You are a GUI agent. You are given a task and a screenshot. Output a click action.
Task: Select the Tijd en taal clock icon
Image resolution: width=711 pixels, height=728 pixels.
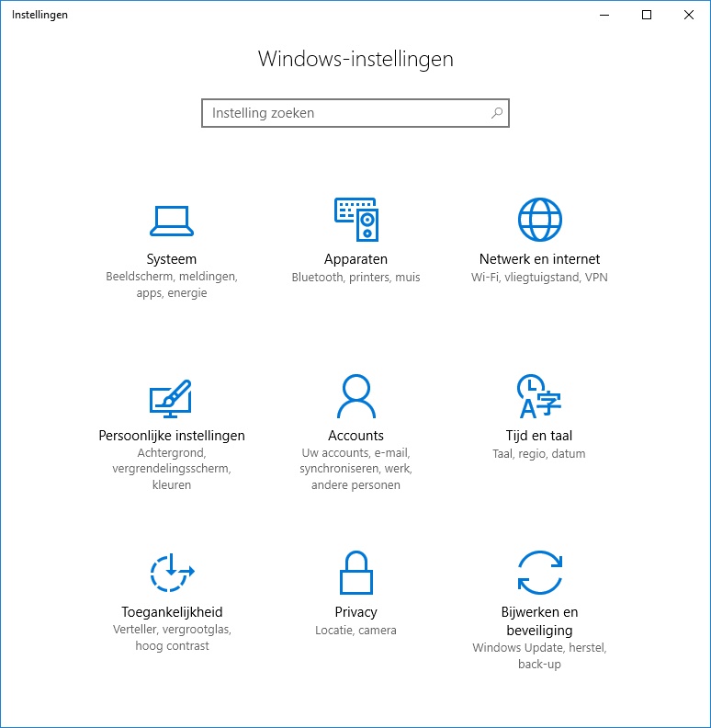coord(539,396)
